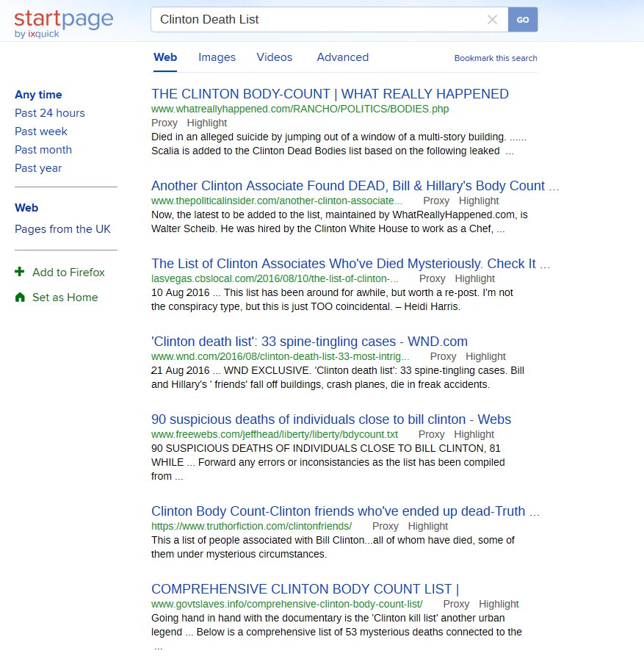Image resolution: width=644 pixels, height=656 pixels.
Task: Click Bookmark this search link
Action: (x=496, y=58)
